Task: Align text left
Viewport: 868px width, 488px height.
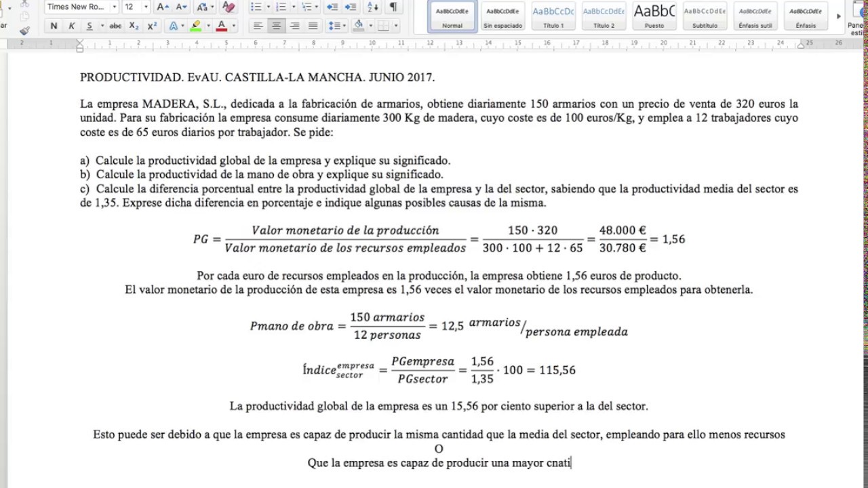Action: pos(258,26)
